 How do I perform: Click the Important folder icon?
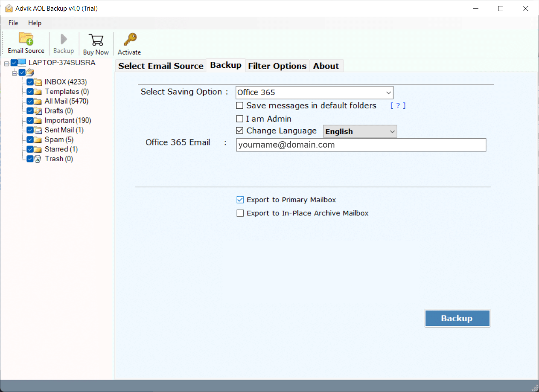pyautogui.click(x=38, y=120)
